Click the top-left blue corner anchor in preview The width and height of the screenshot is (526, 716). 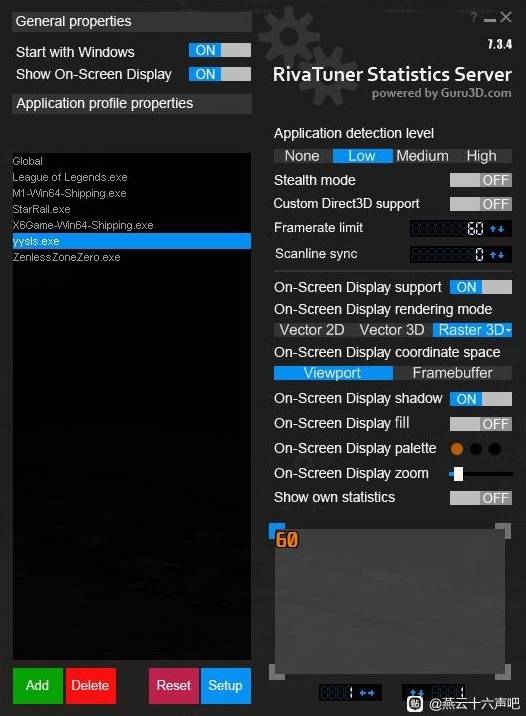277,531
